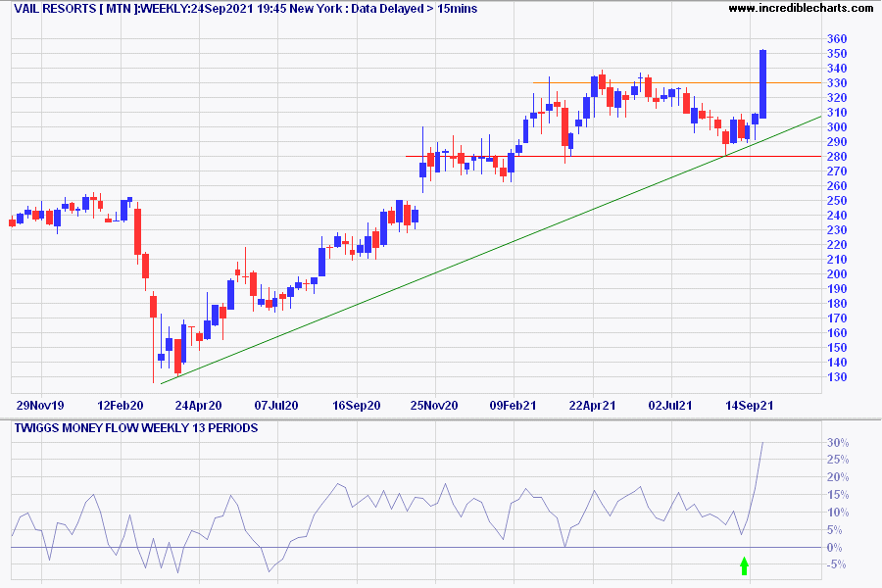
Task: Click the 170 price axis label
Action: click(x=837, y=318)
